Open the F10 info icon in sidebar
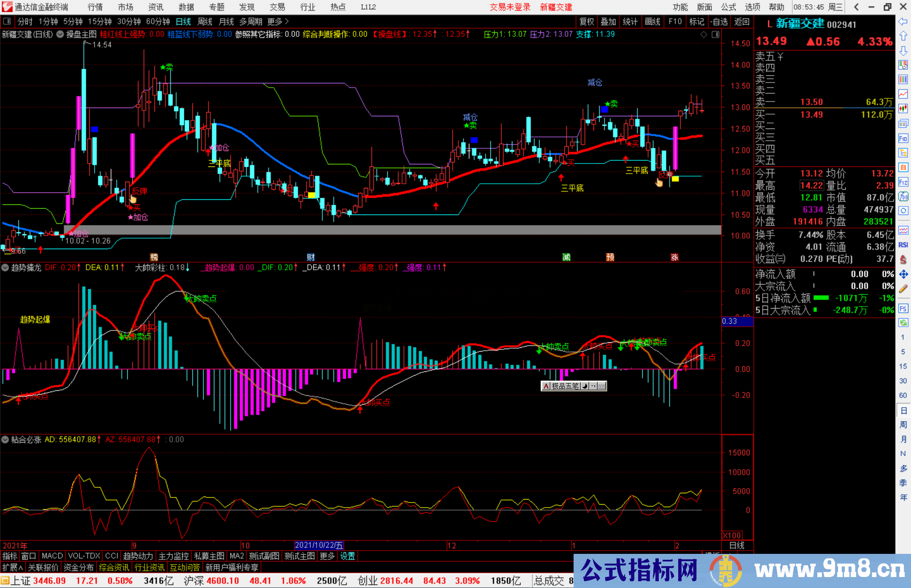Image resolution: width=911 pixels, height=588 pixels. pos(903,138)
